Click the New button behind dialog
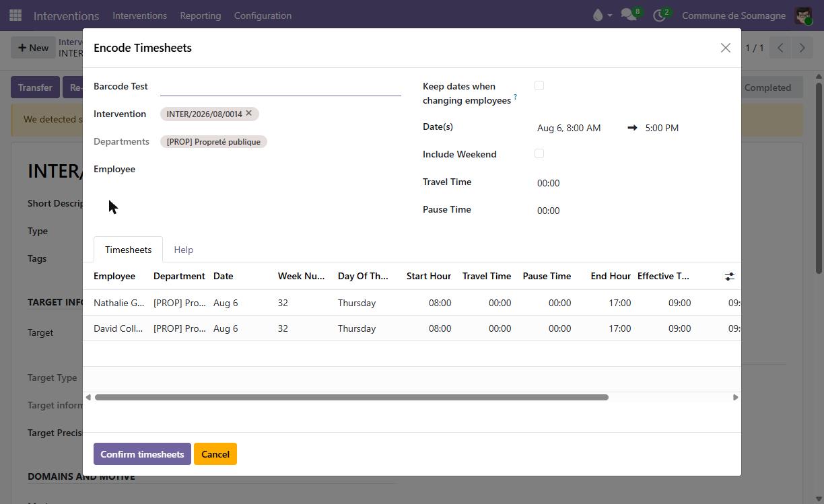The height and width of the screenshot is (504, 824). tap(33, 48)
